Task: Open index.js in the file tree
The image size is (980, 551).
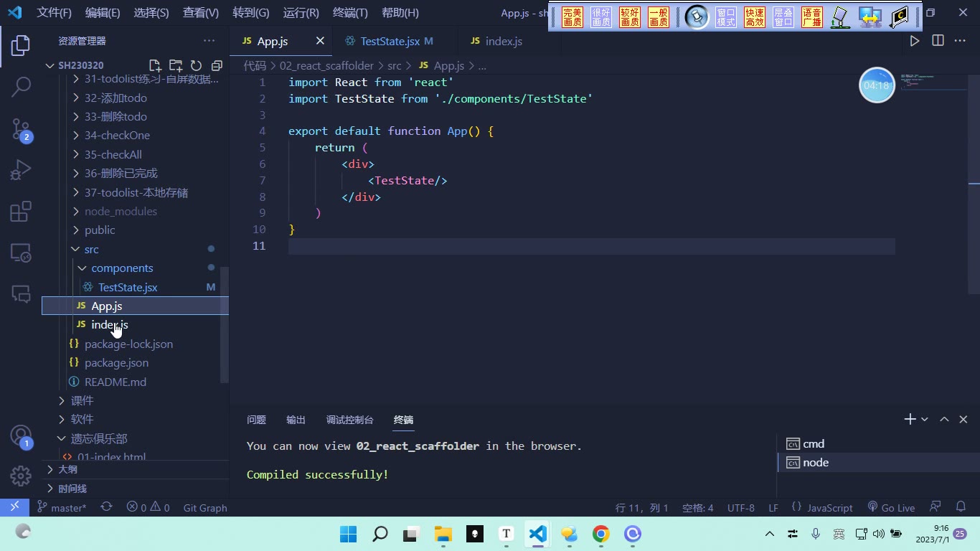Action: click(x=135, y=324)
